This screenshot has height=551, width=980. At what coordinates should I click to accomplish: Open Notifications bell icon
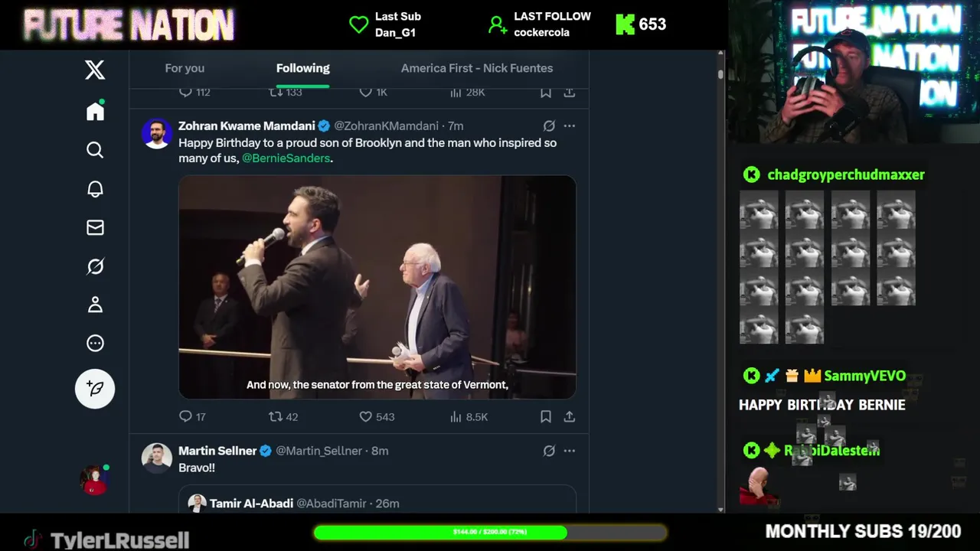pos(95,189)
